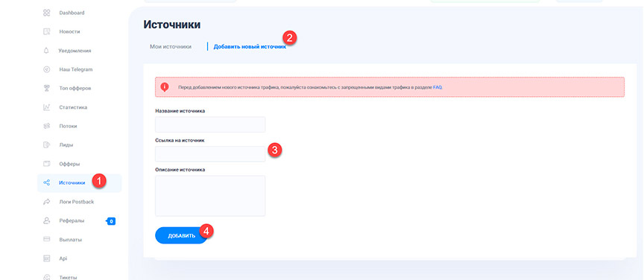Click the Логи Postback arrow icon

[x=46, y=202]
